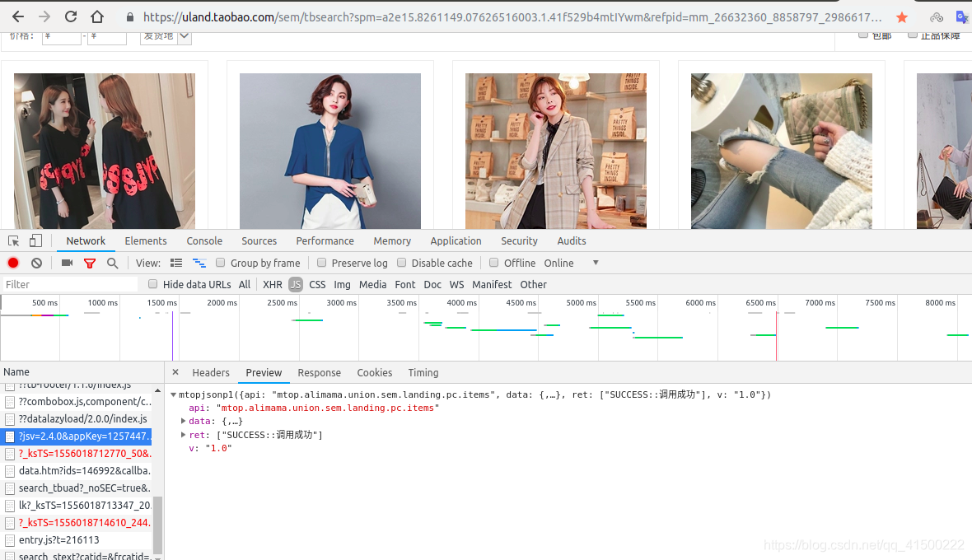
Task: Filter requests by XHR type
Action: [272, 284]
